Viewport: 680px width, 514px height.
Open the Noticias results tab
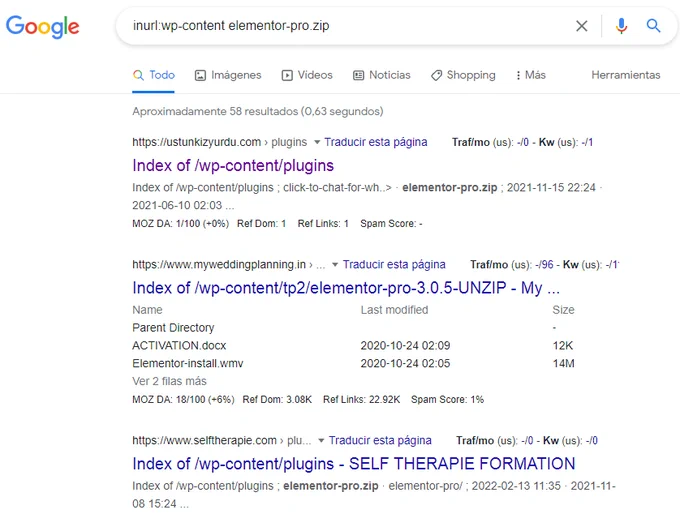tap(382, 75)
